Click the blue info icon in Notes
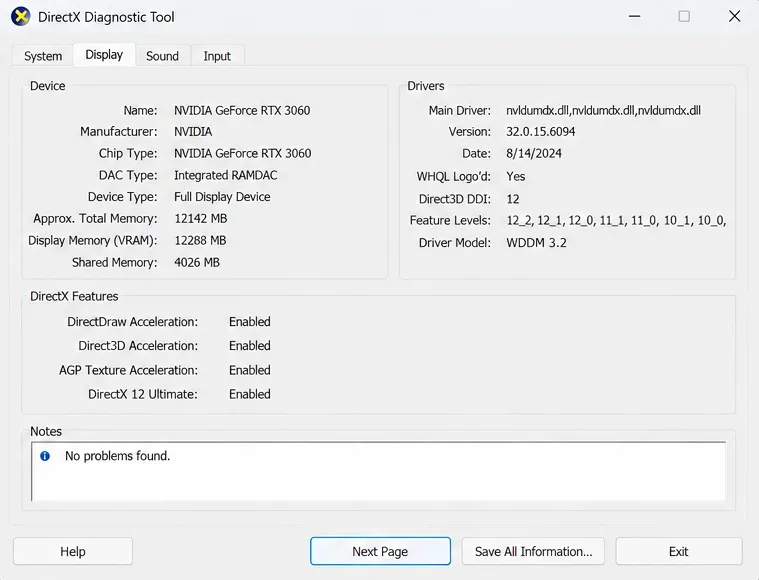The image size is (759, 580). click(45, 456)
